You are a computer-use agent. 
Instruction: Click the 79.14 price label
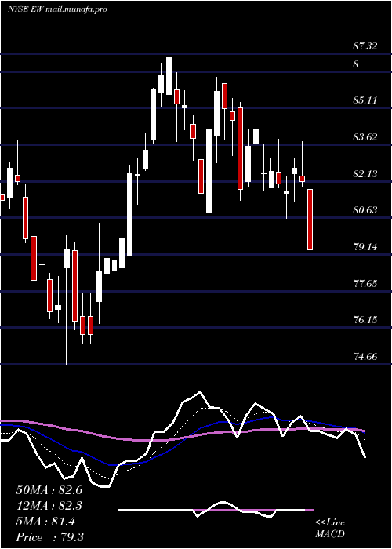tap(365, 247)
